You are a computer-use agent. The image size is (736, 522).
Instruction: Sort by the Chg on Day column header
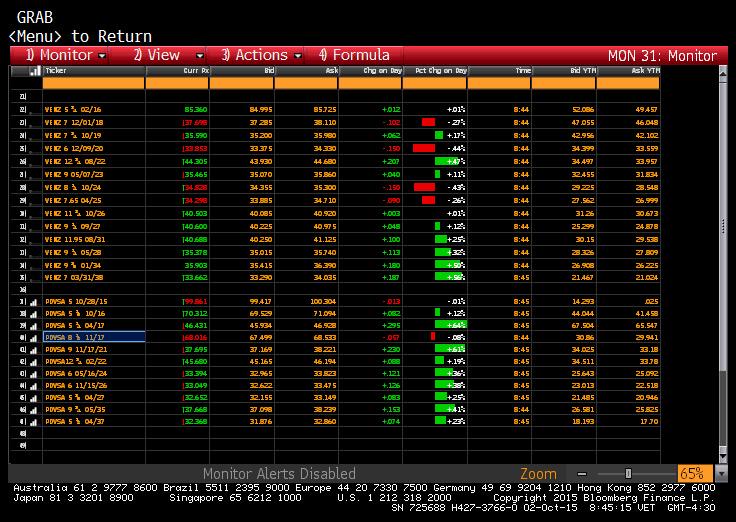pos(370,71)
